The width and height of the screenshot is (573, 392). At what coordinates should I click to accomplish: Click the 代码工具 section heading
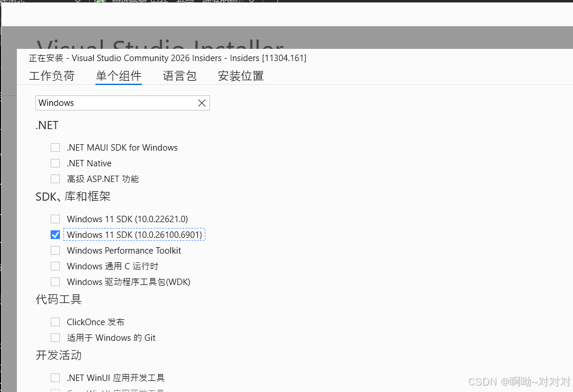pos(59,299)
